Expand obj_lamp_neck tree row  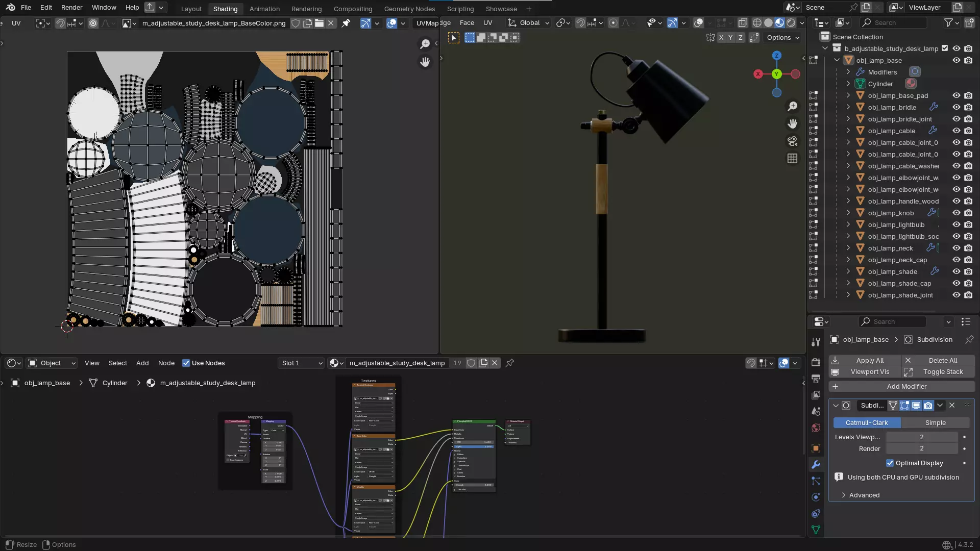(x=848, y=248)
